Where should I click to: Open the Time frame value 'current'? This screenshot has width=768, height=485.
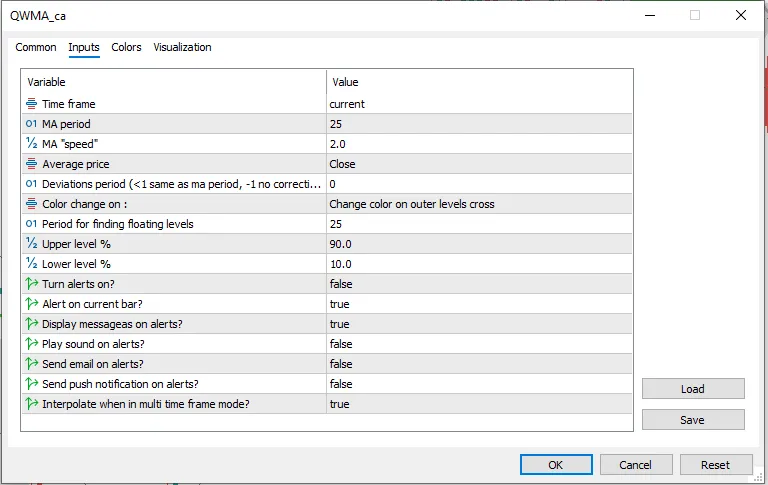click(x=479, y=104)
